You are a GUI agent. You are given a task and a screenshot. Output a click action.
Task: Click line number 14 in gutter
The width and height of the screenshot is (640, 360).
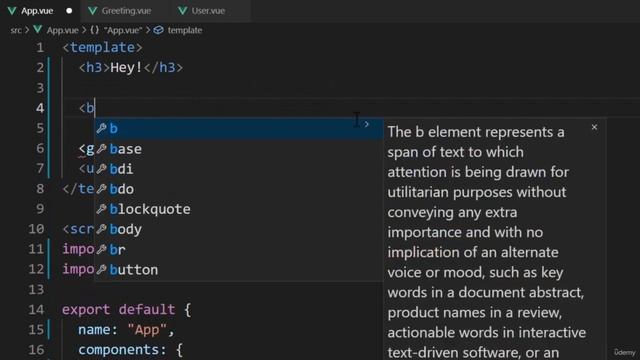pos(36,310)
